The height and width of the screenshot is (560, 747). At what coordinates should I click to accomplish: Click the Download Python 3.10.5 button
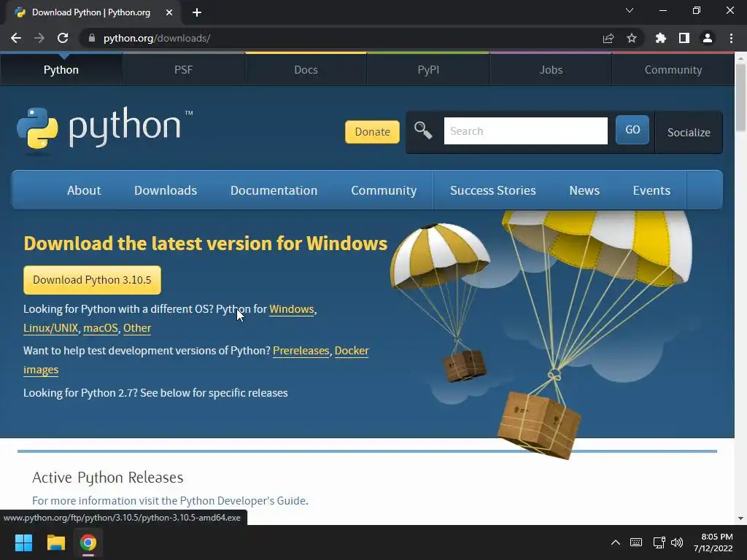tap(92, 280)
